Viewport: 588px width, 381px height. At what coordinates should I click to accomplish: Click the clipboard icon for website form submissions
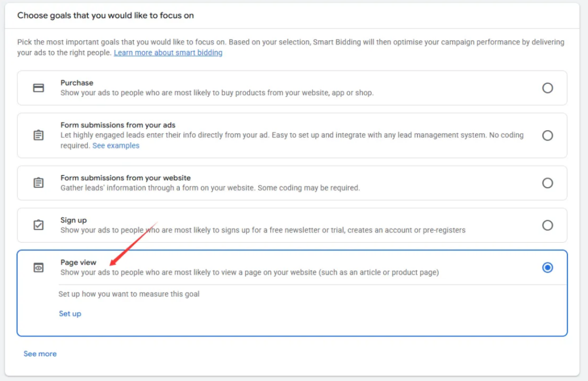tap(38, 183)
